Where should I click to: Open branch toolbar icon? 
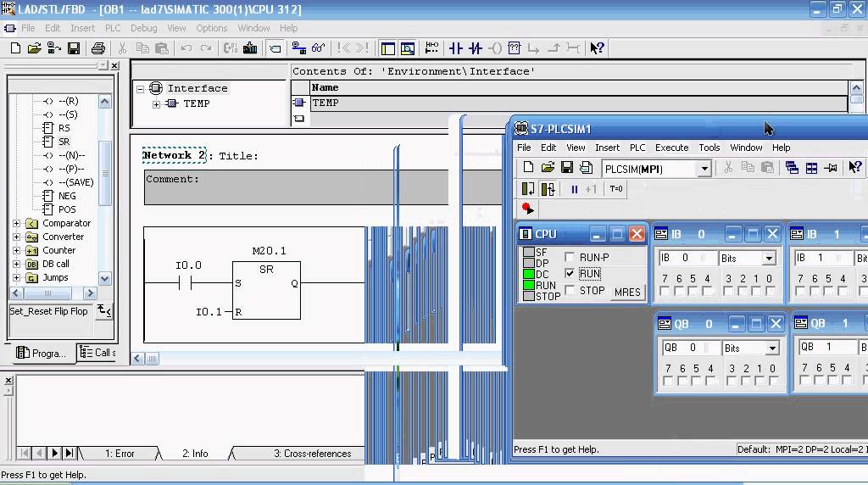click(534, 48)
